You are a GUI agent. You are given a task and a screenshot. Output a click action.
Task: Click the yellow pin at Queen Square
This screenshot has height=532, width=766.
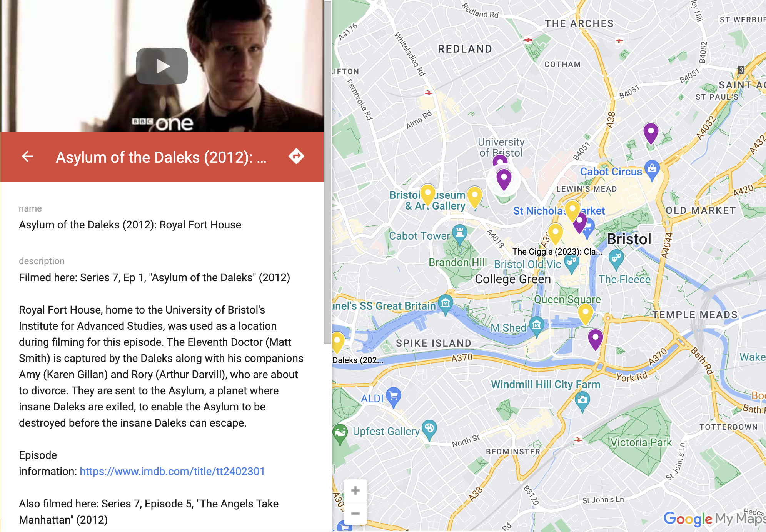pyautogui.click(x=585, y=314)
